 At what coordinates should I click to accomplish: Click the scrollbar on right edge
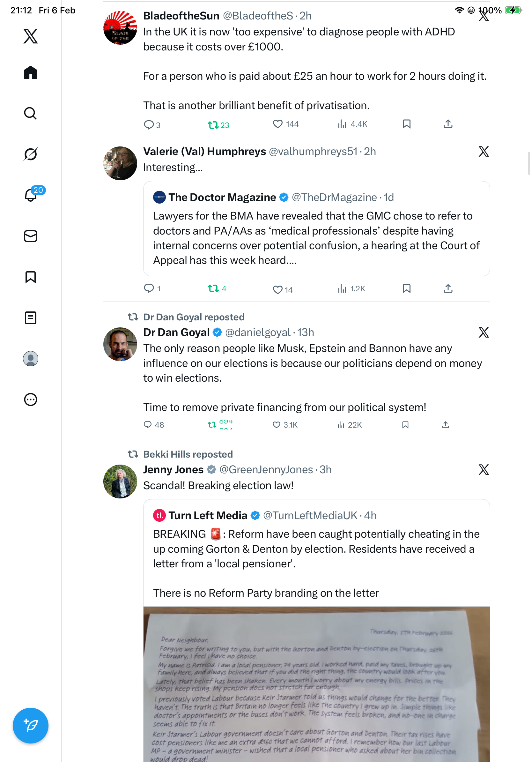[x=529, y=163]
